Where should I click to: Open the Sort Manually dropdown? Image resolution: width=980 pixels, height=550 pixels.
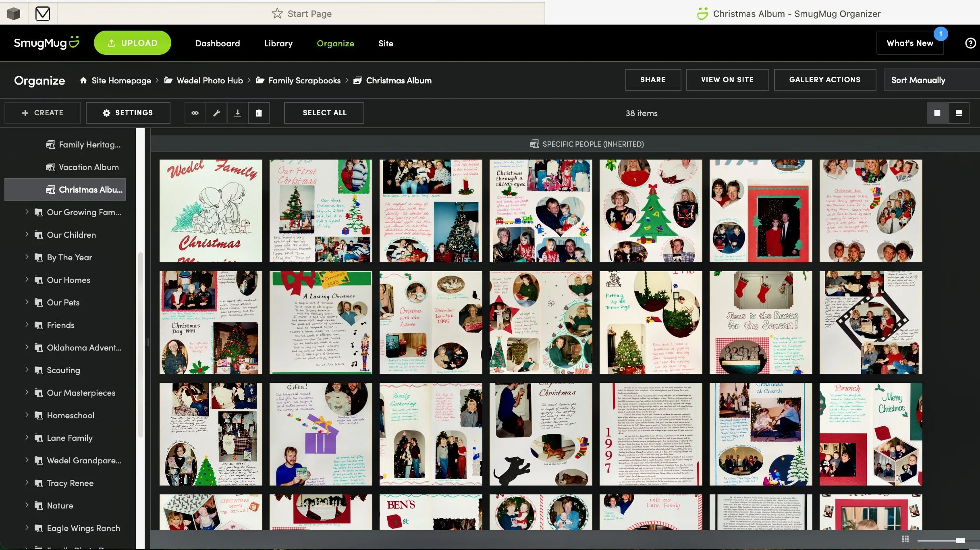pos(931,80)
